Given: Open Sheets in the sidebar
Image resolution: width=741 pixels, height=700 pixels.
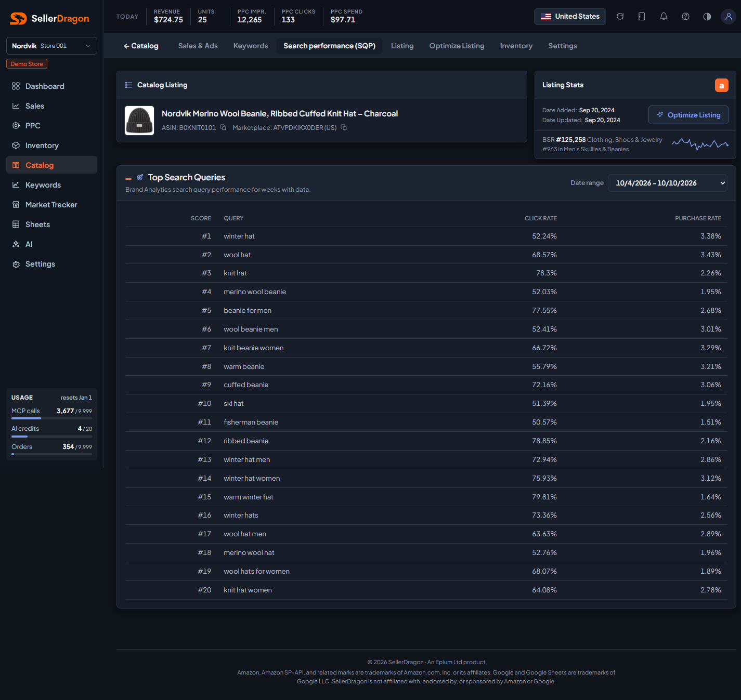Looking at the screenshot, I should coord(51,224).
